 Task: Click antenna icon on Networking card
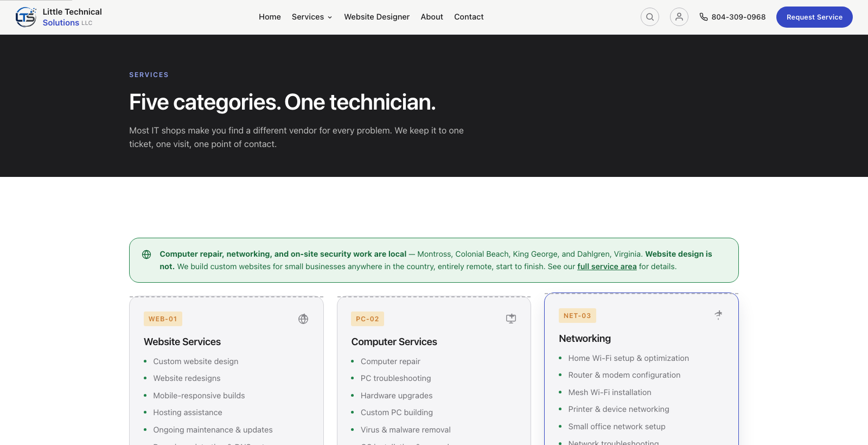(718, 315)
